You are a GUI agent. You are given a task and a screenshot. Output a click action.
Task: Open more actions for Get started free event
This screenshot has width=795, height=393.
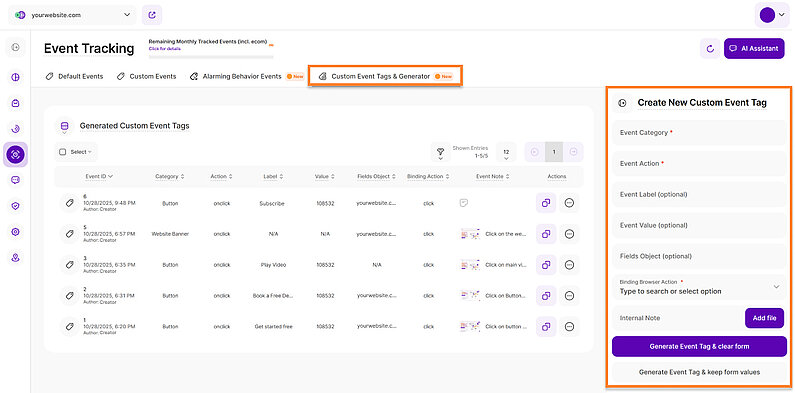[x=569, y=327]
